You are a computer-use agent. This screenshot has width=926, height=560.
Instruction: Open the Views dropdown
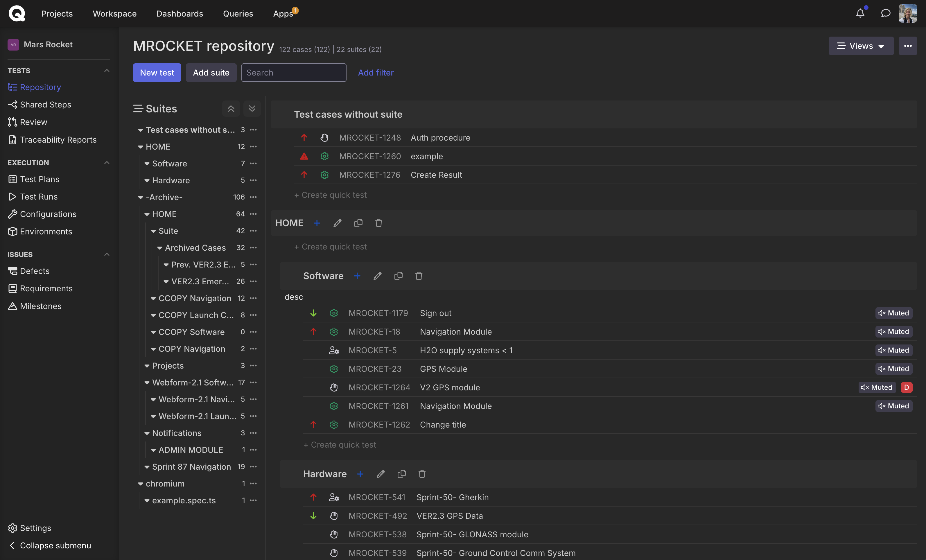coord(861,46)
